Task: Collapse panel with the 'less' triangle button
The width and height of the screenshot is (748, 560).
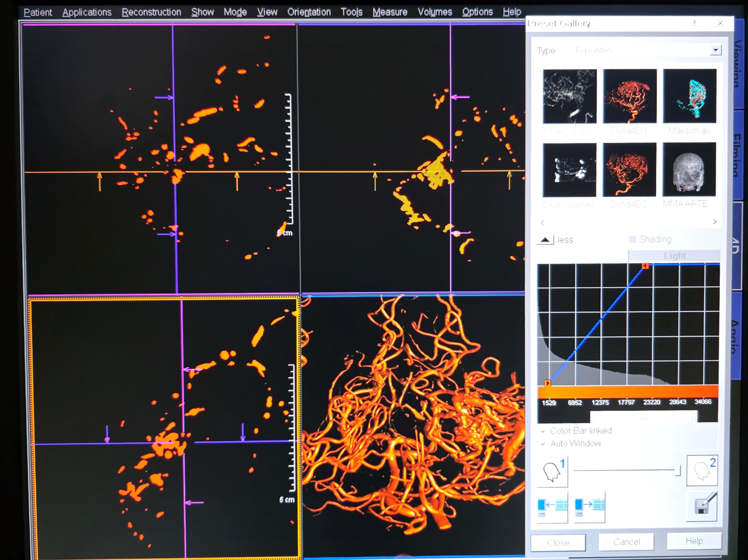Action: (x=545, y=240)
